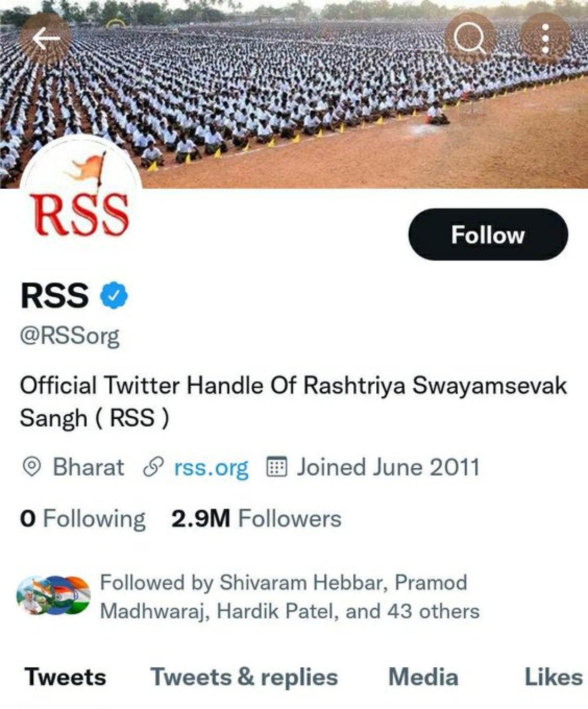Viewport: 588px width, 709px height.
Task: Switch to the Media tab
Action: point(423,677)
